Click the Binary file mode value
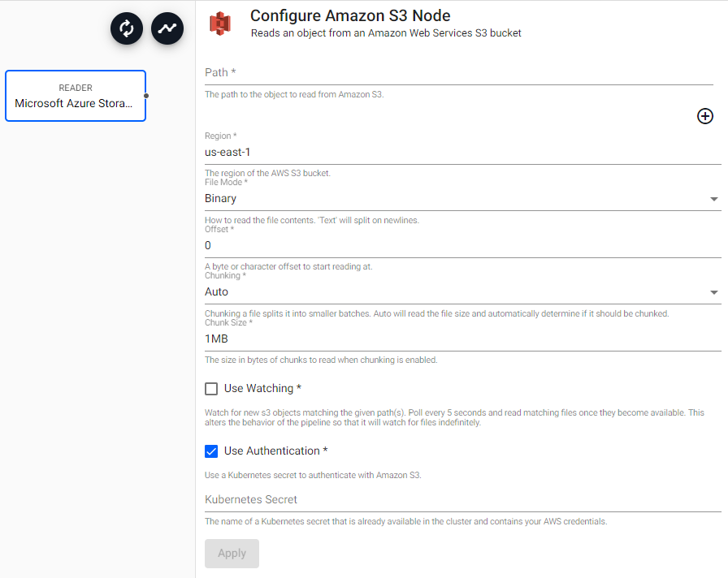Image resolution: width=728 pixels, height=578 pixels. (220, 199)
